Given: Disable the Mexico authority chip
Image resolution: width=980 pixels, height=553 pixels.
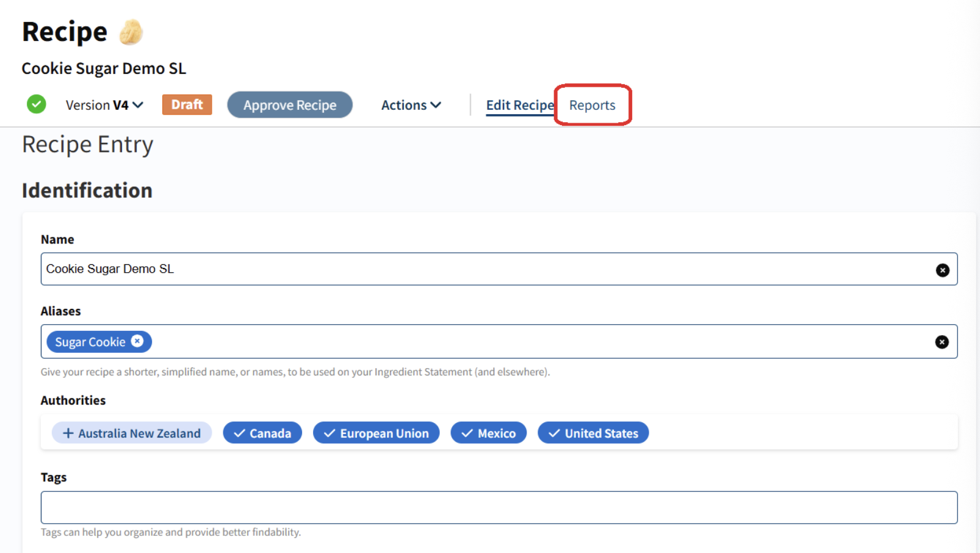Looking at the screenshot, I should (x=488, y=433).
